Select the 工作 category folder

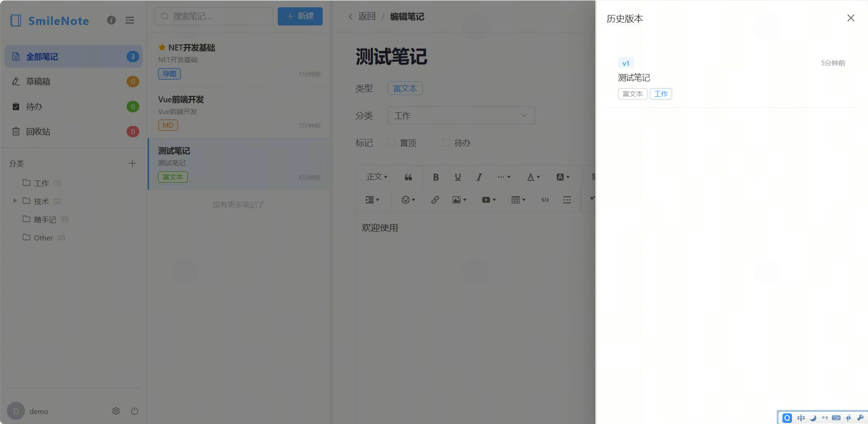pyautogui.click(x=41, y=183)
